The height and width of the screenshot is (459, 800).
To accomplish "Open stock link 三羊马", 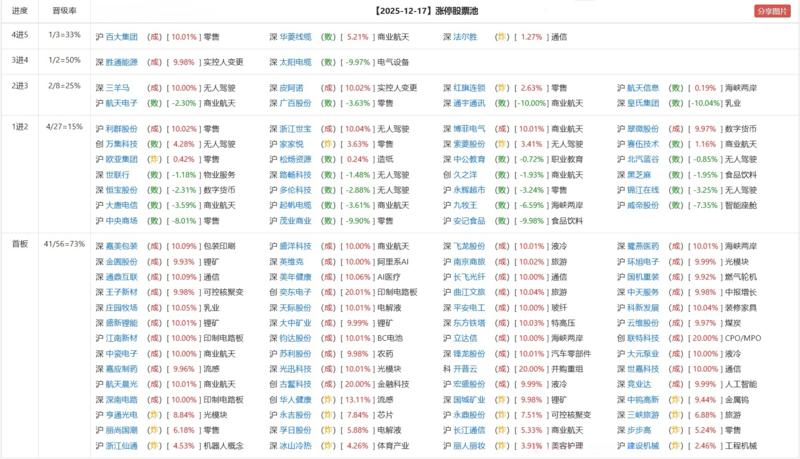I will pyautogui.click(x=118, y=88).
